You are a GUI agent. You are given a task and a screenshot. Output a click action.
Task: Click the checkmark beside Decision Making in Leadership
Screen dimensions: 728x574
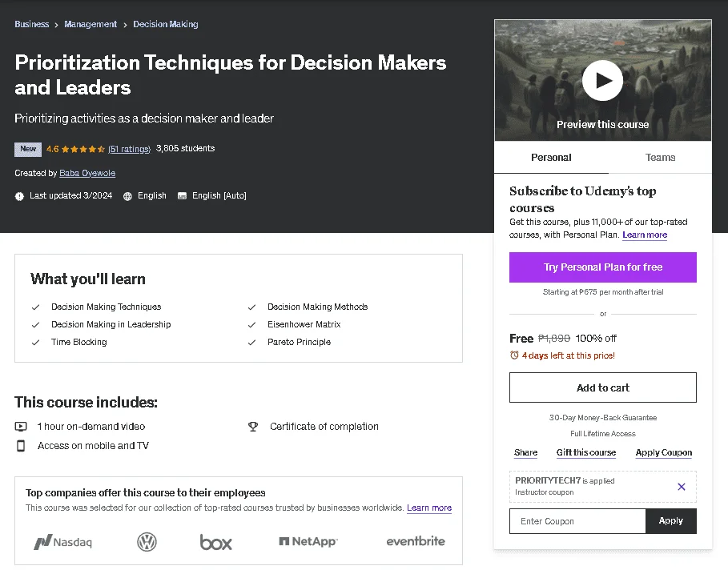(35, 324)
